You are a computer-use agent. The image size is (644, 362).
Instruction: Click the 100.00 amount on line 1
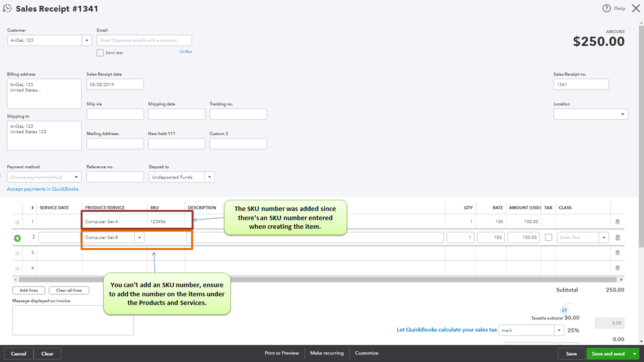pyautogui.click(x=531, y=222)
